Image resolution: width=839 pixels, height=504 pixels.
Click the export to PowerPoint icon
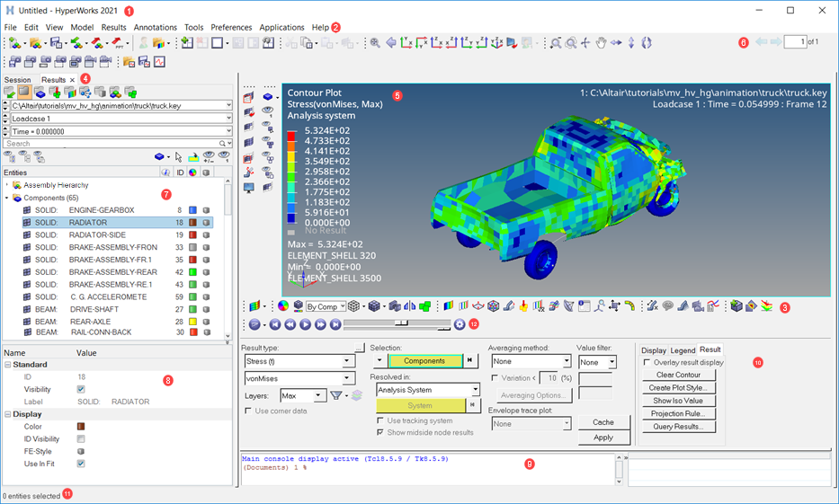click(115, 43)
